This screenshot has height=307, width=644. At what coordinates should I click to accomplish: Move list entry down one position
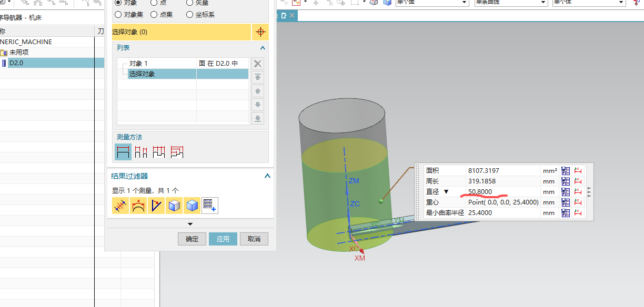257,105
